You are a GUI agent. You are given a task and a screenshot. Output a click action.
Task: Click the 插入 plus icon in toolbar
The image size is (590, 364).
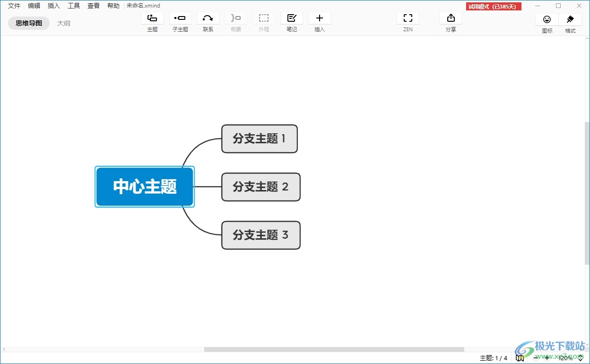coord(320,18)
